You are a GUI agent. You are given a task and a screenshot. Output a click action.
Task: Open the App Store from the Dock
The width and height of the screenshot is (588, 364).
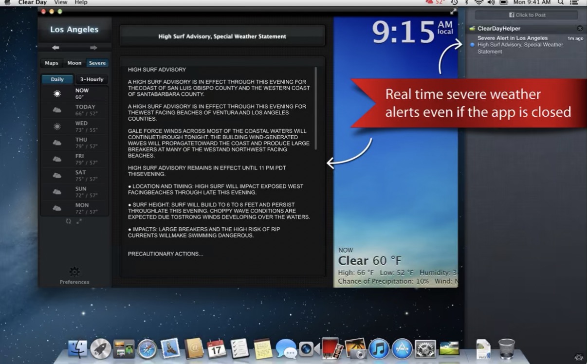402,349
